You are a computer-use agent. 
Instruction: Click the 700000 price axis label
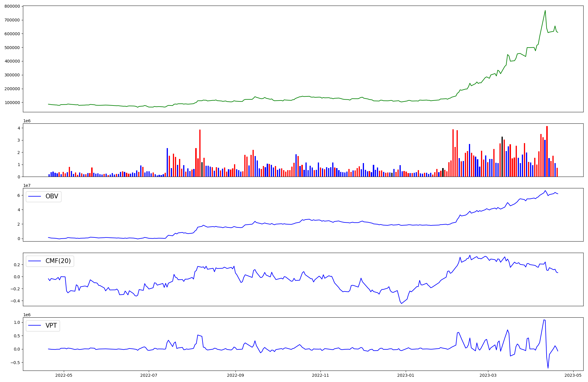(x=12, y=20)
